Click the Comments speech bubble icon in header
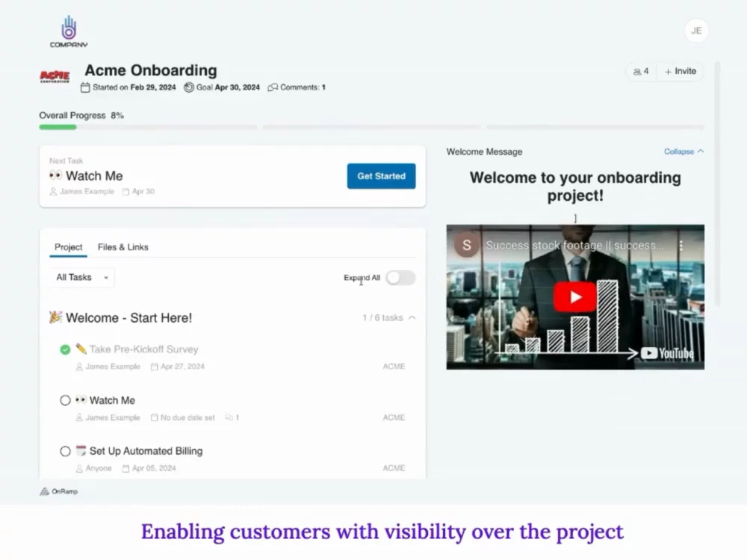Screen dimensions: 747x560 [273, 87]
